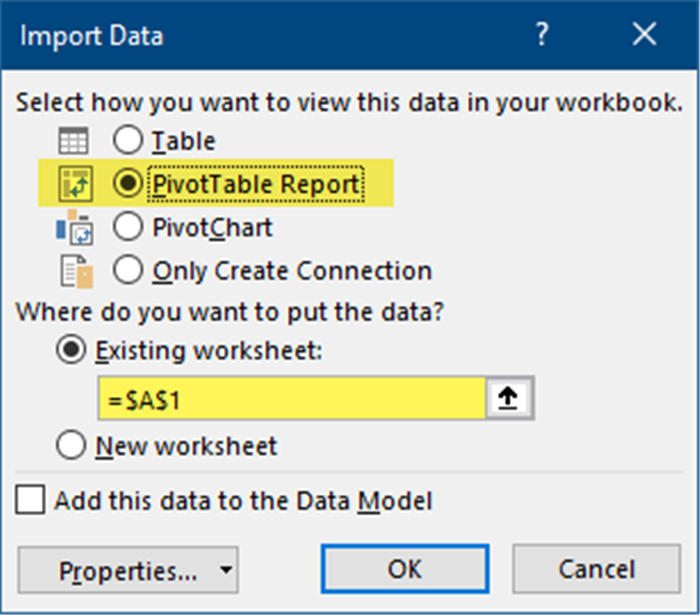Choose the PivotChart radio button

[x=129, y=227]
